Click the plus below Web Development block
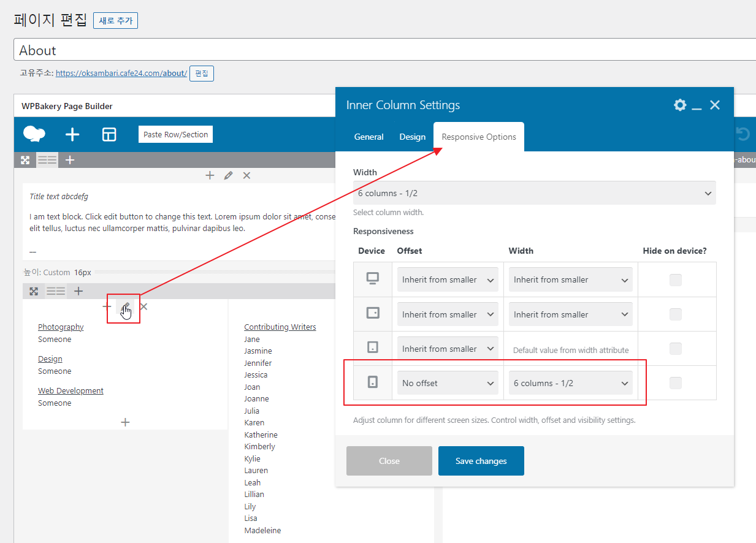 click(125, 422)
